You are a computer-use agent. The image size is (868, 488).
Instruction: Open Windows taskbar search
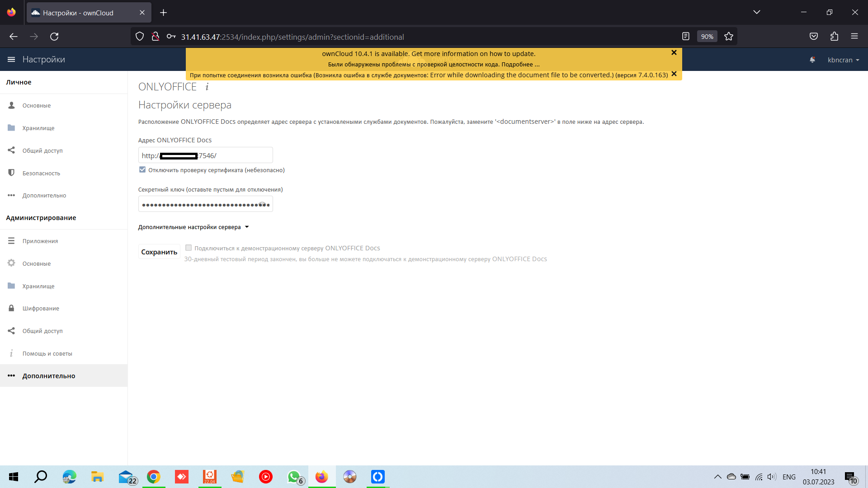41,477
